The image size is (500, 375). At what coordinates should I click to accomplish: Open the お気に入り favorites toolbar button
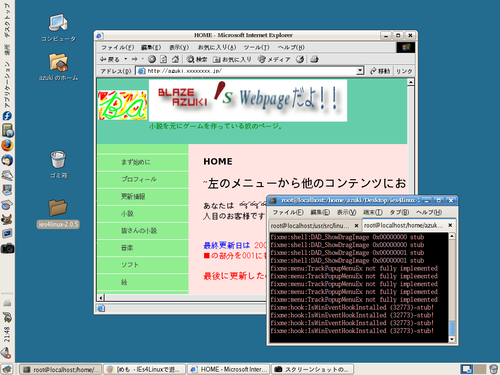coord(232,59)
